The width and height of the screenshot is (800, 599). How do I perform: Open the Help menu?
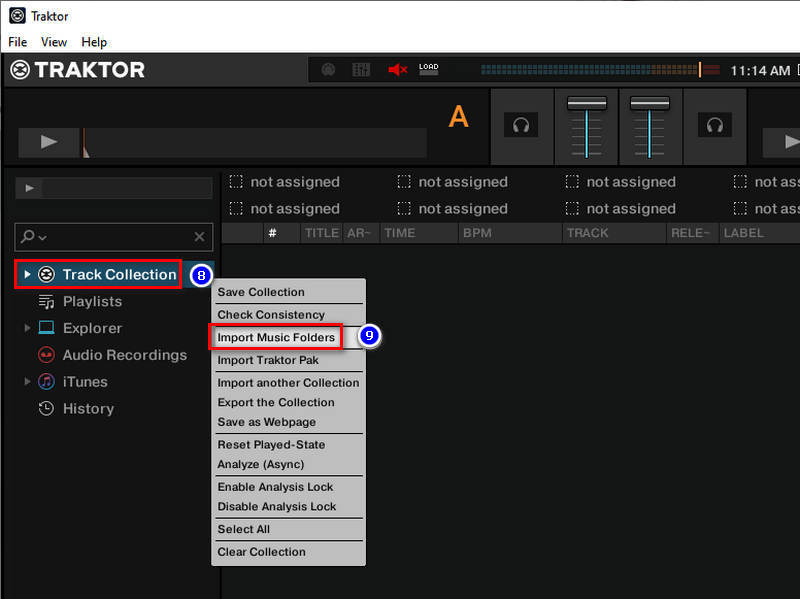(x=94, y=42)
